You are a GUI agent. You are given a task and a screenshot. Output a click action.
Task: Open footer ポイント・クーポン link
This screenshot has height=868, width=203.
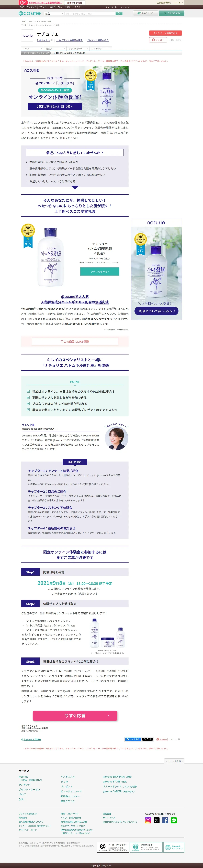click(x=29, y=789)
